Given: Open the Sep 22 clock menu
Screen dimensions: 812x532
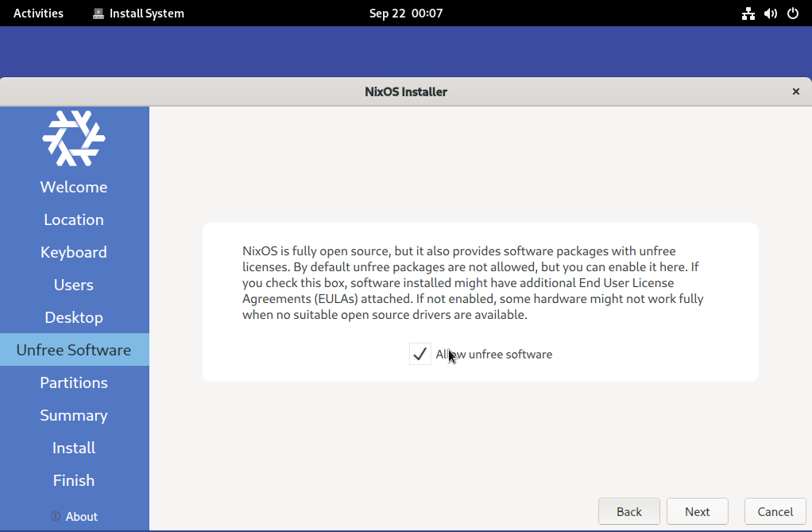Looking at the screenshot, I should 405,14.
